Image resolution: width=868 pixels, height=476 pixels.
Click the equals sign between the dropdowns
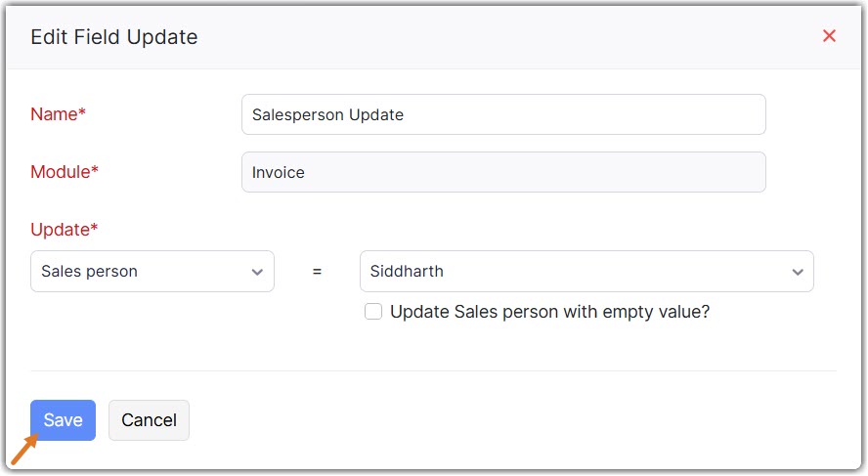click(x=317, y=272)
